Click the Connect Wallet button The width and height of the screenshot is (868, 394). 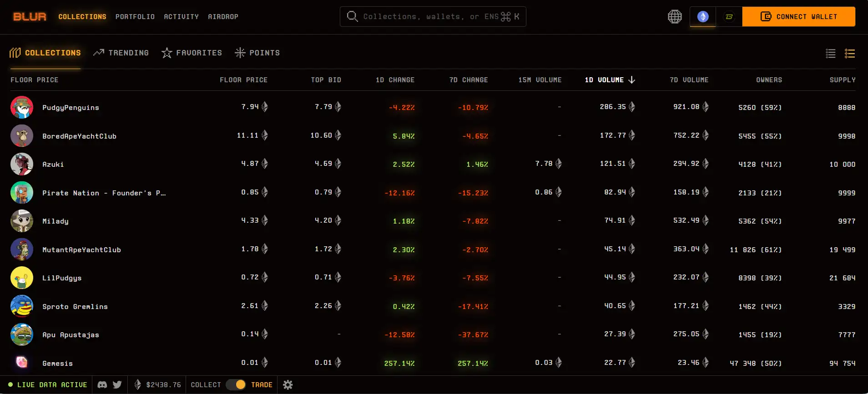[x=798, y=17]
